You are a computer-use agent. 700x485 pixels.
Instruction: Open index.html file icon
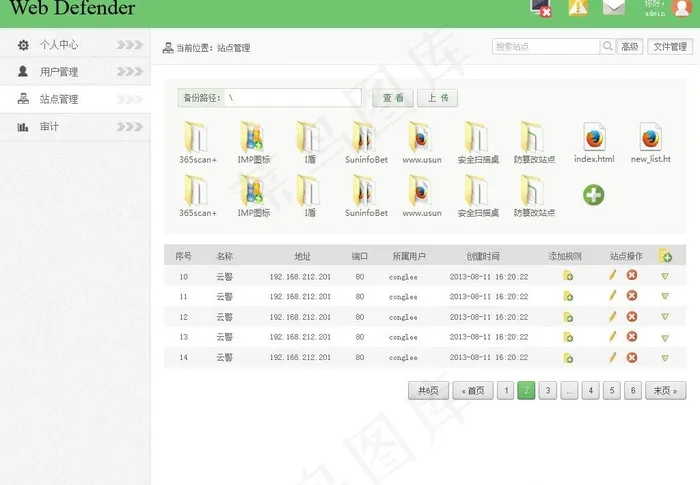point(594,142)
